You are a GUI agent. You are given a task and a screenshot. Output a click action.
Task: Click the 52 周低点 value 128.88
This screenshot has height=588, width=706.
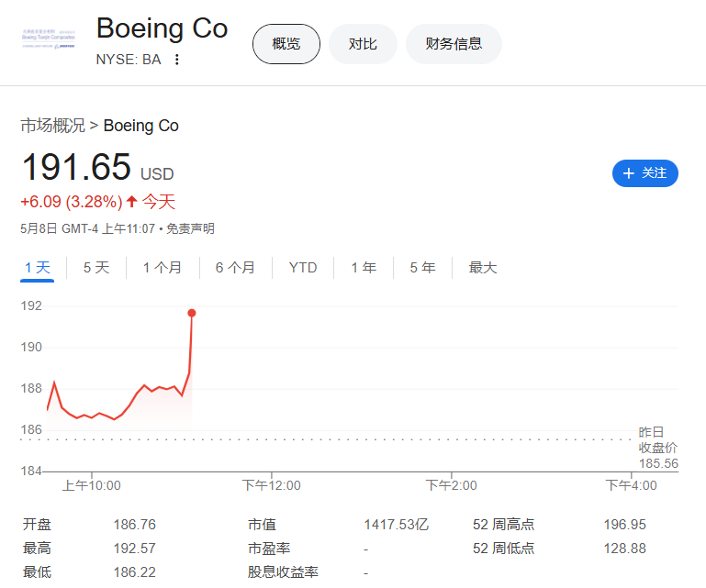(625, 549)
